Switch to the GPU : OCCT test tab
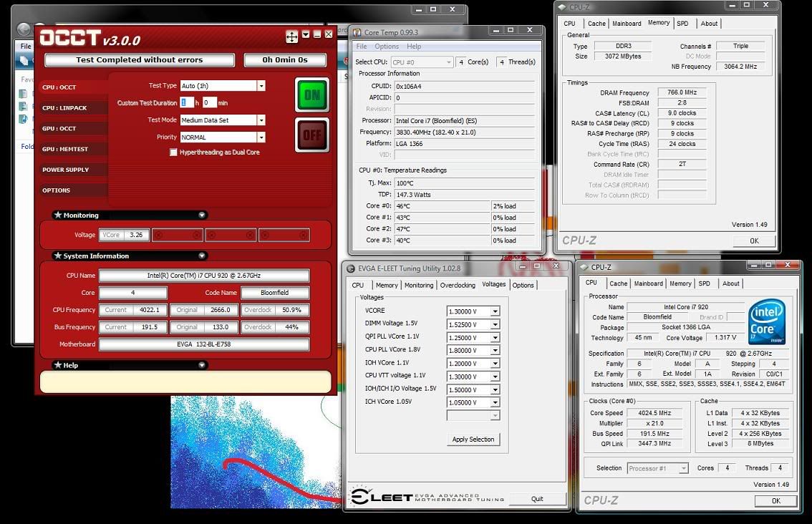This screenshot has height=524, width=812. [73, 128]
